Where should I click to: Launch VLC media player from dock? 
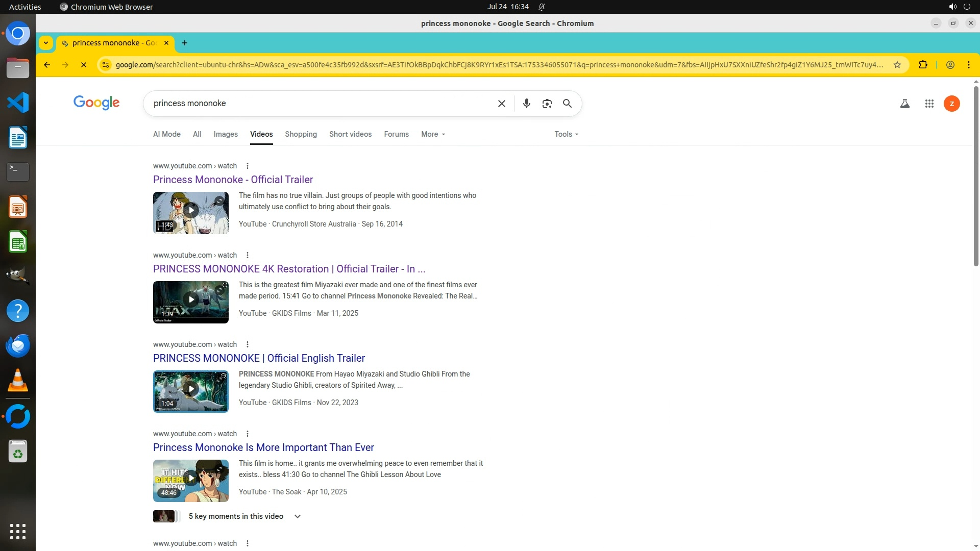[18, 381]
